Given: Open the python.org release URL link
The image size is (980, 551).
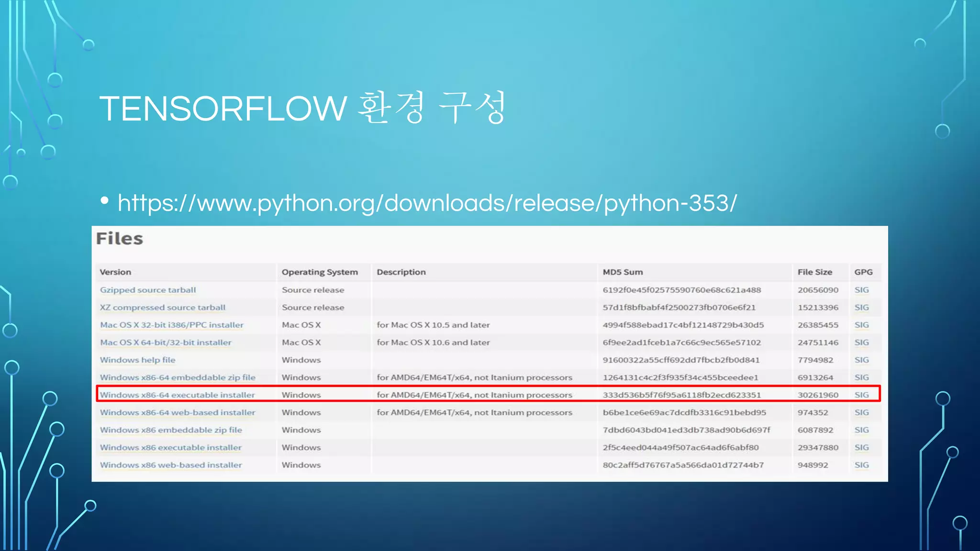Looking at the screenshot, I should pos(427,203).
